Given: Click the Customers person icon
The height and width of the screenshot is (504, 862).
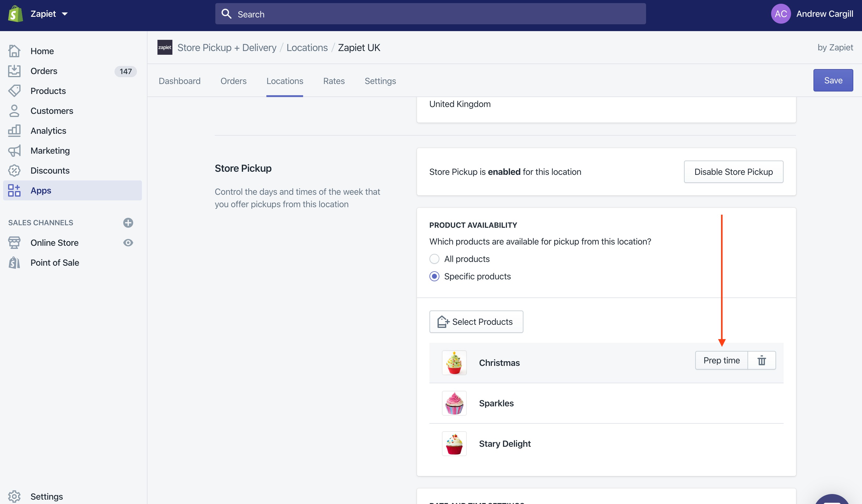Looking at the screenshot, I should pos(14,111).
